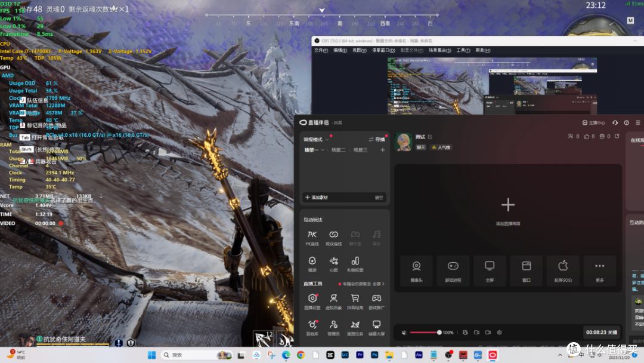The image size is (644, 363).
Task: Open the hamburger menu in 直播伴侣
Action: (x=638, y=122)
